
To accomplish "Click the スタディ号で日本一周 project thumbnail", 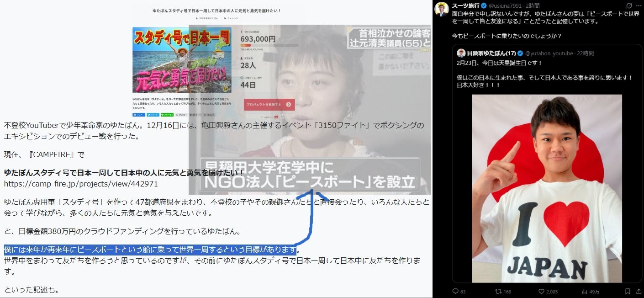I will 182,60.
